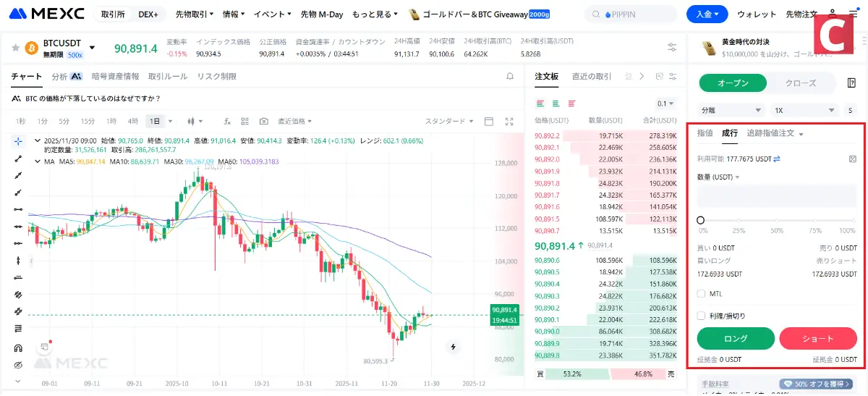Open the 分離 margin mode dropdown
This screenshot has height=396, width=868.
click(x=731, y=111)
